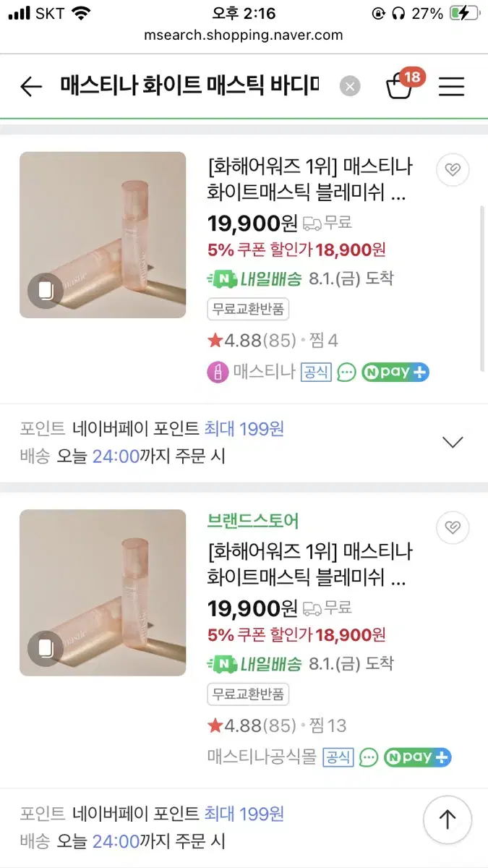Image resolution: width=488 pixels, height=868 pixels.
Task: Tap the back arrow icon
Action: tap(31, 88)
